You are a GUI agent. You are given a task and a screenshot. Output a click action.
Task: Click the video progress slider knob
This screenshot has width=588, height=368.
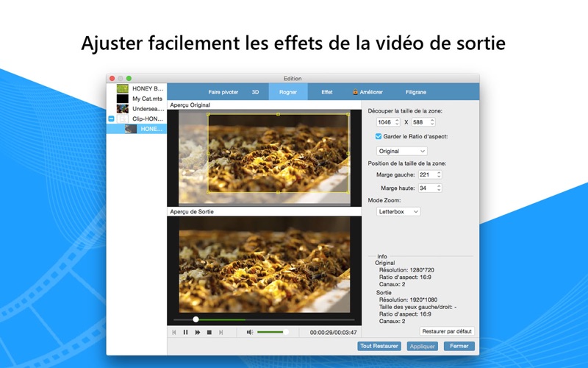tap(196, 319)
